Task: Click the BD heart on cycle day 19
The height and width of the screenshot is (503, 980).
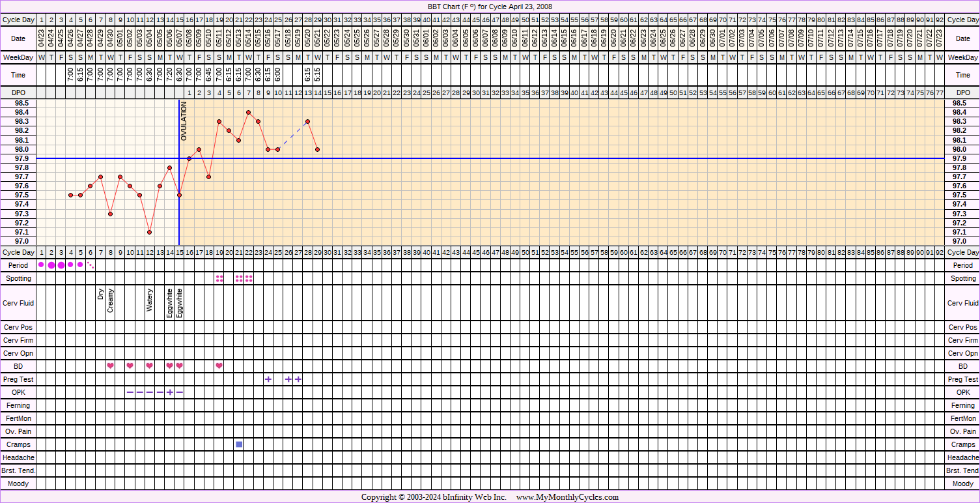Action: pyautogui.click(x=219, y=366)
